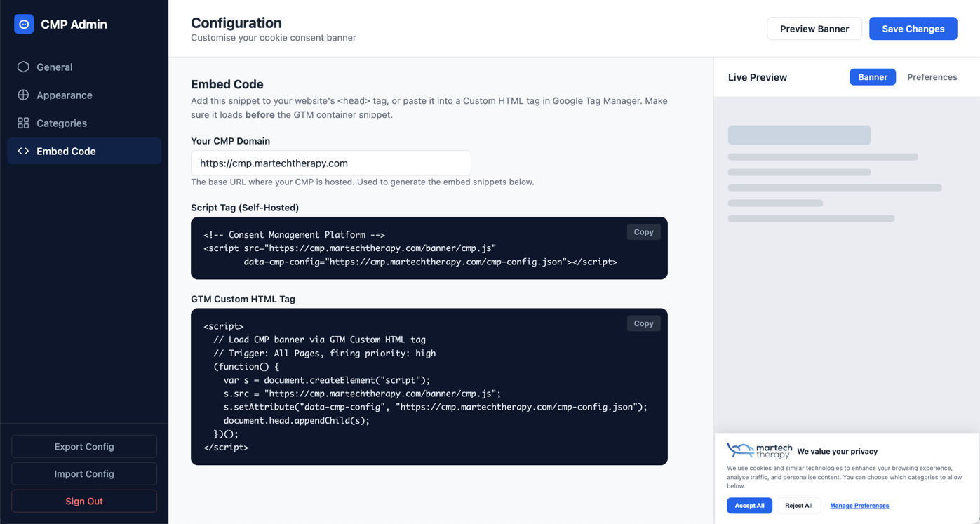Save Changes to configuration
This screenshot has height=524, width=980.
(x=913, y=29)
